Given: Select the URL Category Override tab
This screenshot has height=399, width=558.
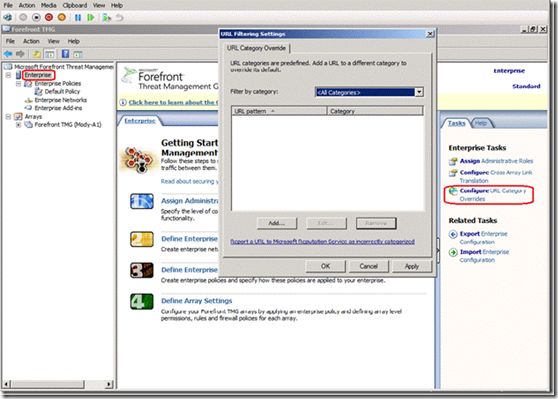Looking at the screenshot, I should [257, 48].
